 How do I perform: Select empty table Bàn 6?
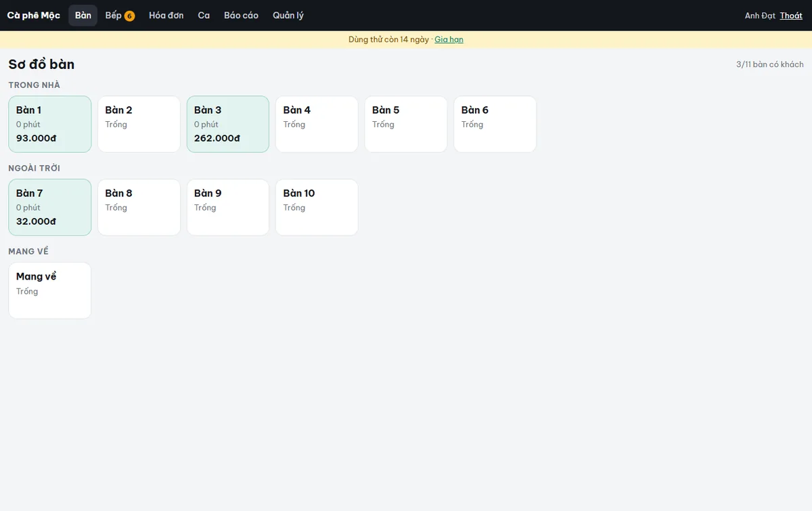pyautogui.click(x=495, y=124)
